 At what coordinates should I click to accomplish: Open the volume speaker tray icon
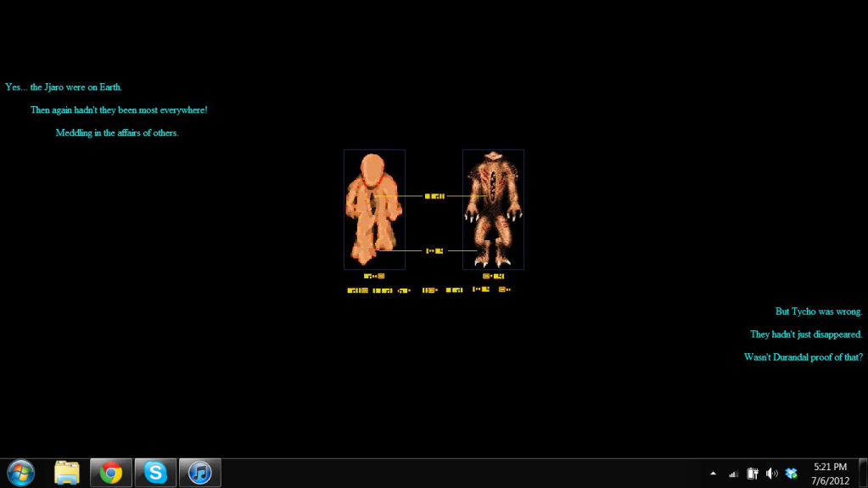771,474
